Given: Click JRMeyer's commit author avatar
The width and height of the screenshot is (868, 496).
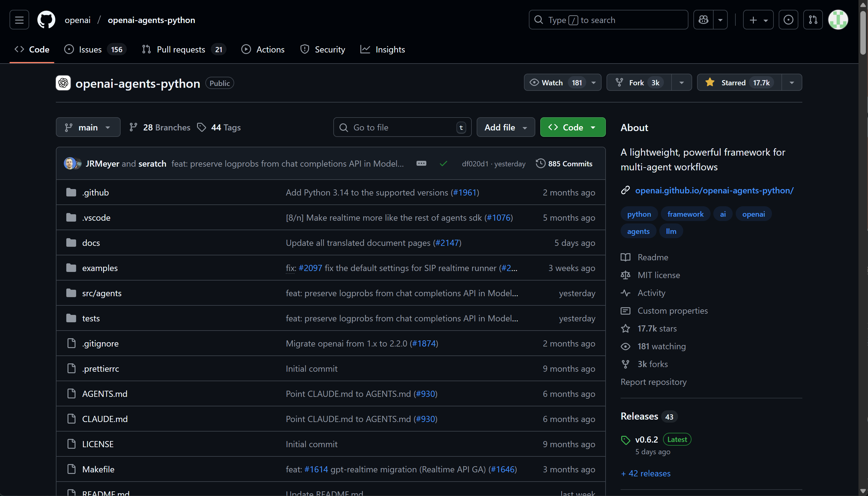Looking at the screenshot, I should tap(69, 164).
